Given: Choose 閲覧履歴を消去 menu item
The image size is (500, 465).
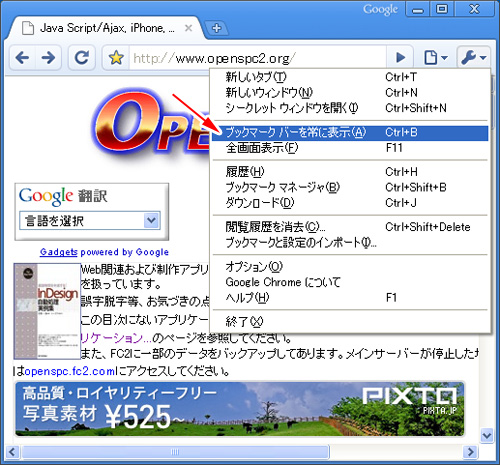Looking at the screenshot, I should [x=350, y=227].
